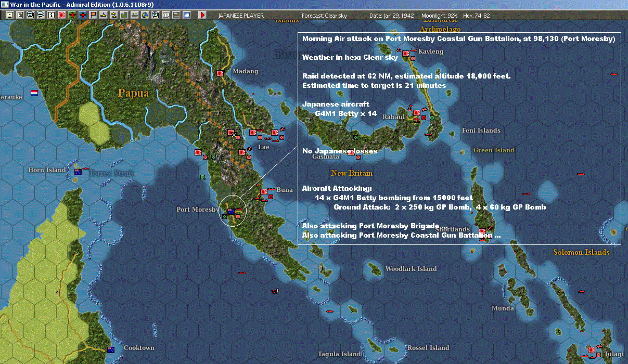Click 'Weather in hex: Clear sky' report line

pos(350,58)
